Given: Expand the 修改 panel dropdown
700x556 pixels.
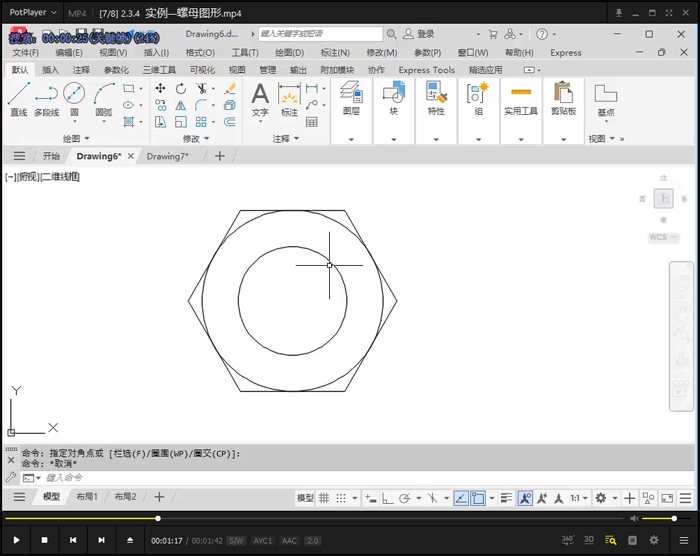Looking at the screenshot, I should pos(196,139).
